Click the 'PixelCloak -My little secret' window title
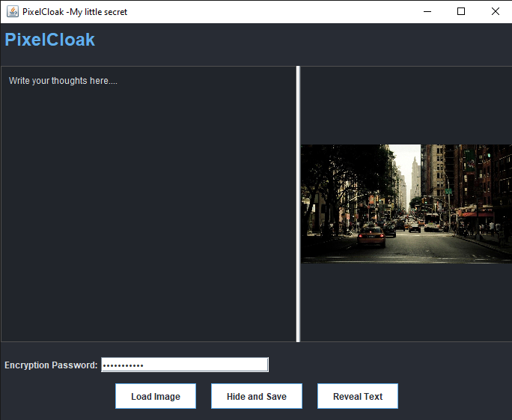The image size is (512, 420). pyautogui.click(x=75, y=11)
